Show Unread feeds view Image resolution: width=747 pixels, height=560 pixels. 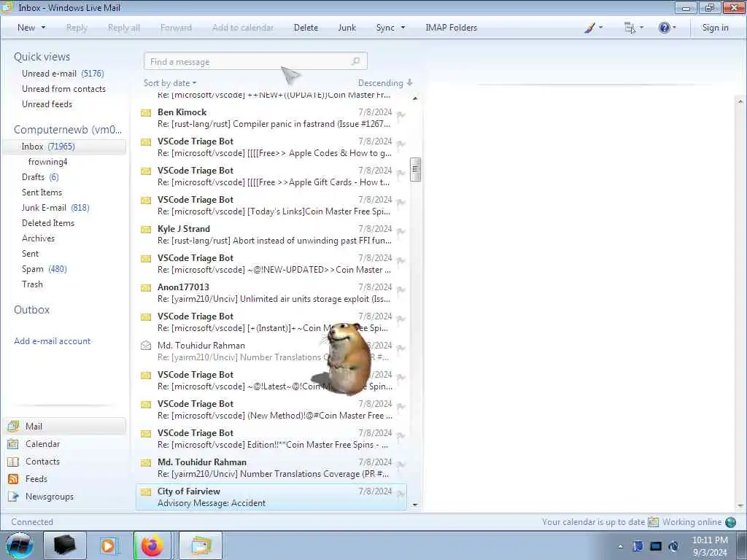47,104
